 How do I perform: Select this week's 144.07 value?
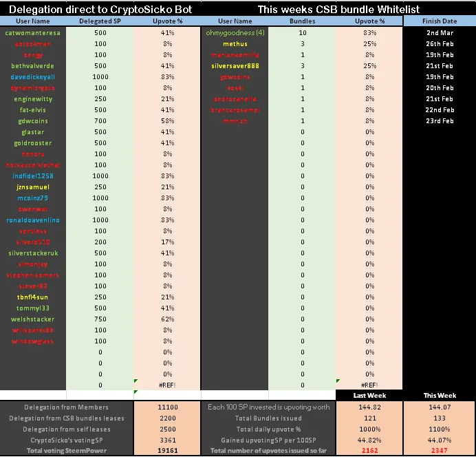(x=440, y=407)
